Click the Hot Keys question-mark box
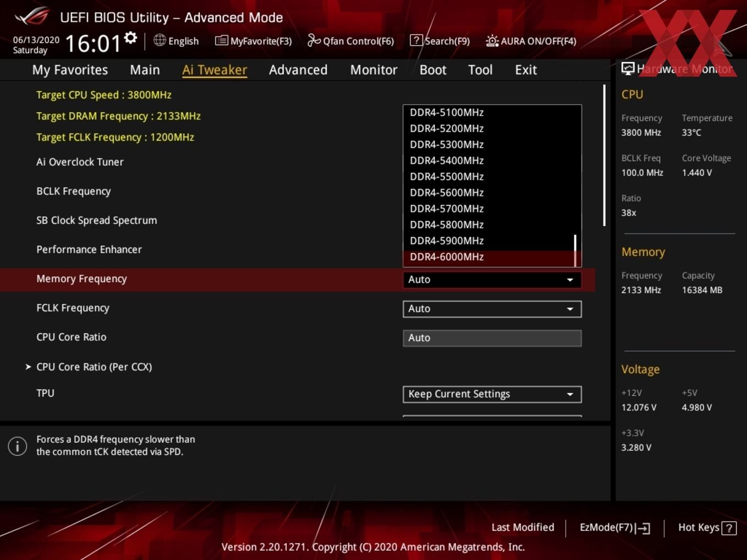The width and height of the screenshot is (747, 560). (x=729, y=528)
